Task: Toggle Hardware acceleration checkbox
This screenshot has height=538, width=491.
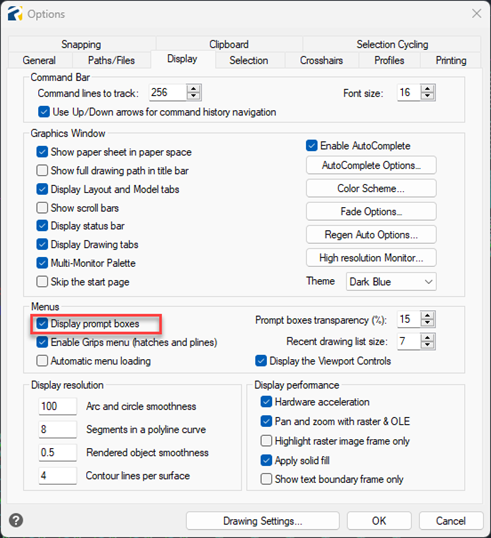Action: [x=266, y=402]
